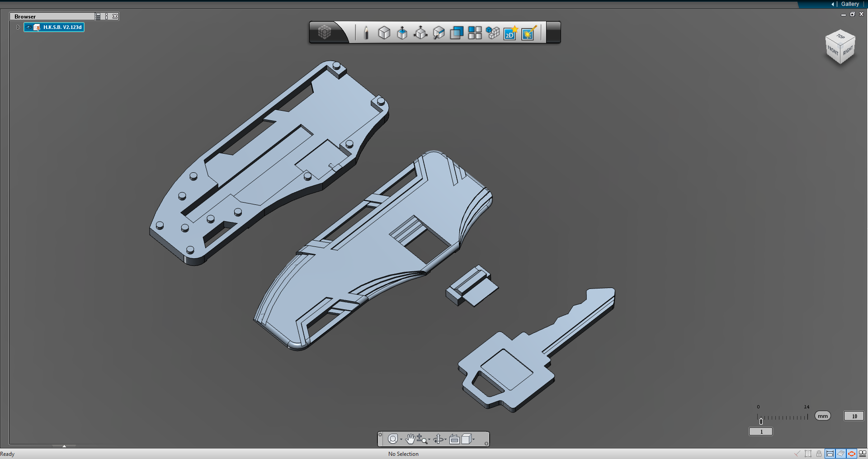Toggle grid display status icon
Image resolution: width=868 pixels, height=459 pixels.
tap(841, 454)
